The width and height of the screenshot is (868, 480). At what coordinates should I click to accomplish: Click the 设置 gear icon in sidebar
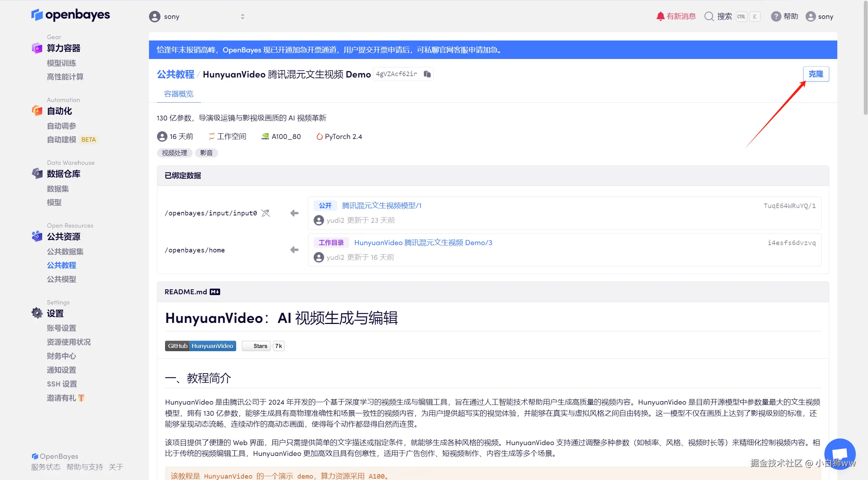click(x=37, y=313)
